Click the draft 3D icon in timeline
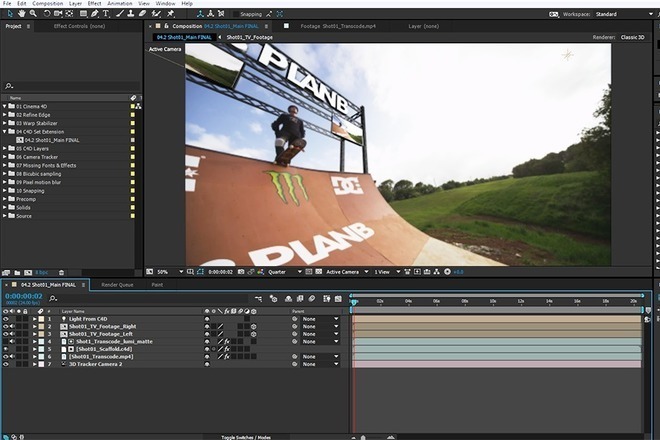 point(273,299)
